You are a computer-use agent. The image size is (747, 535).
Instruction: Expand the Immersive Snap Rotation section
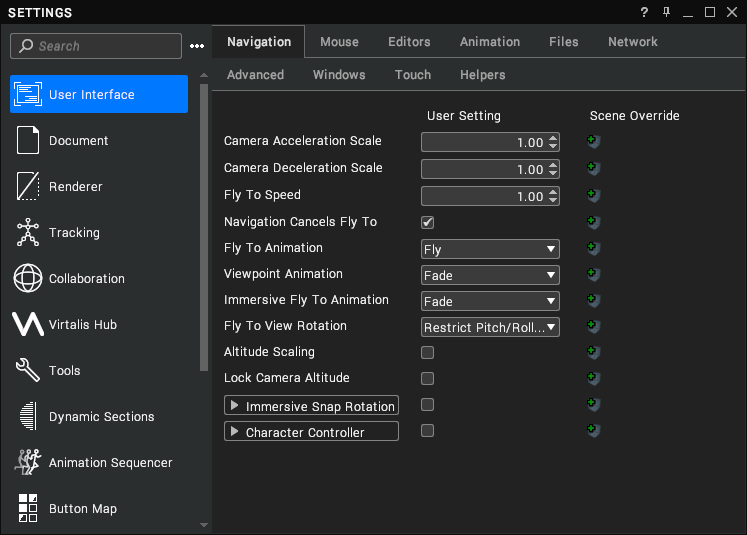(311, 405)
